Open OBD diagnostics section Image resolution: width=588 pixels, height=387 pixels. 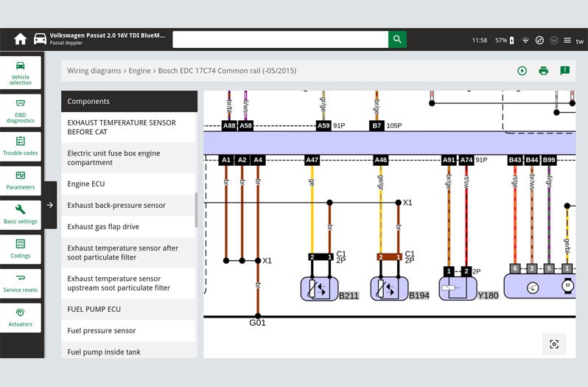point(21,110)
